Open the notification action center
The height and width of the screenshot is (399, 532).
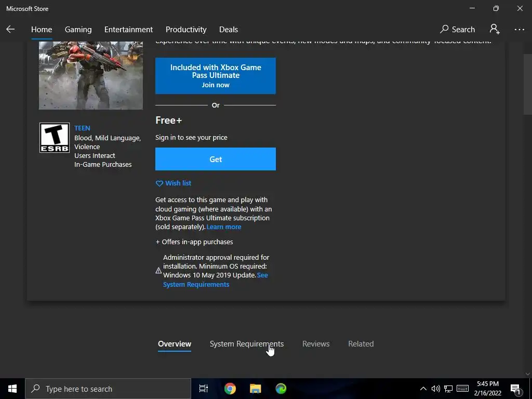515,389
